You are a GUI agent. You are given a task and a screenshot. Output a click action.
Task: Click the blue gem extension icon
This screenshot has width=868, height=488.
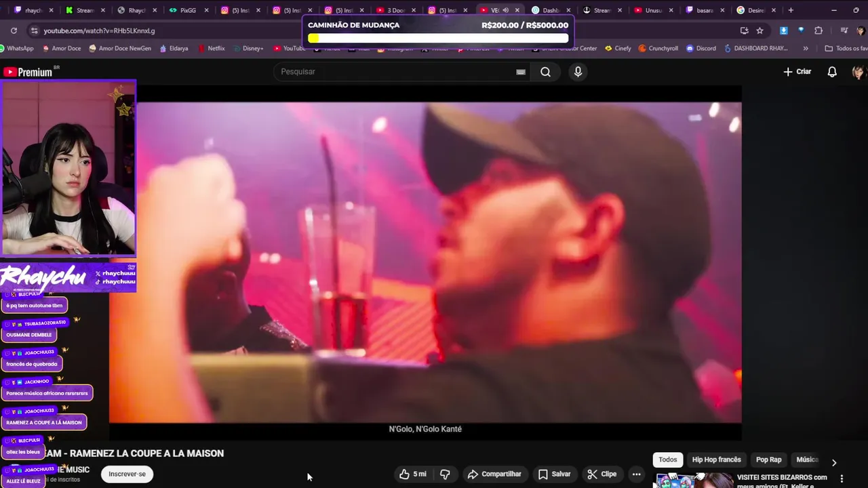click(x=801, y=30)
